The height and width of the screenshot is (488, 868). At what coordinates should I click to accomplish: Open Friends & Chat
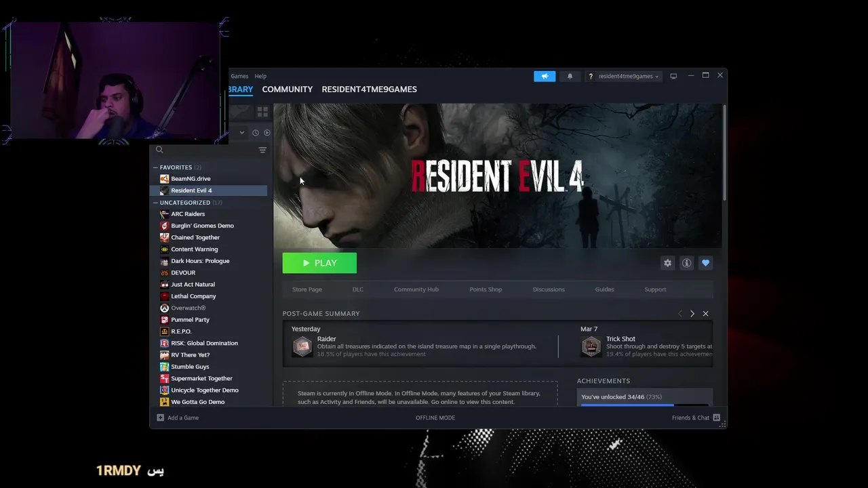(696, 418)
